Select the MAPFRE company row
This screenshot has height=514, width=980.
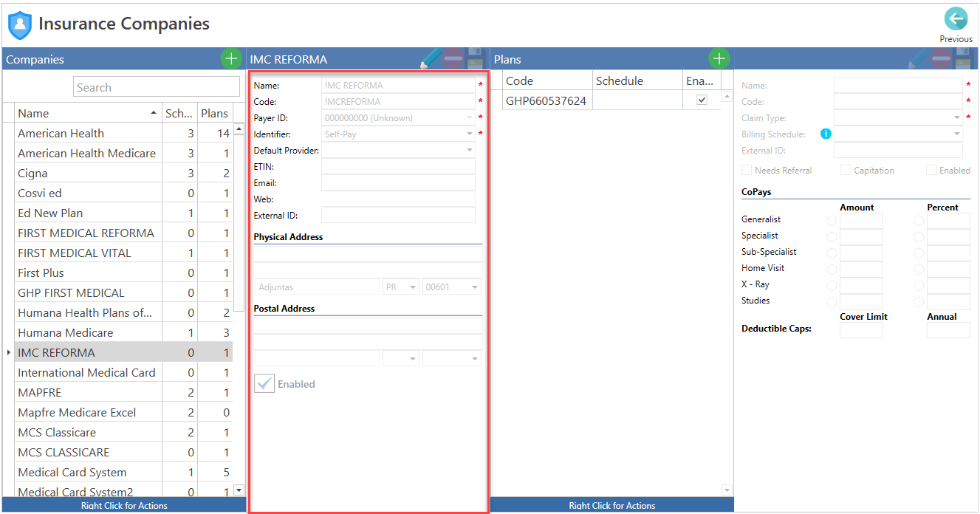[124, 392]
